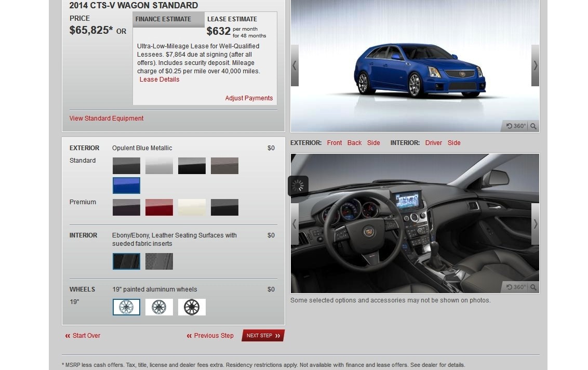Zoom the exterior car photo with magnifier

pos(533,126)
